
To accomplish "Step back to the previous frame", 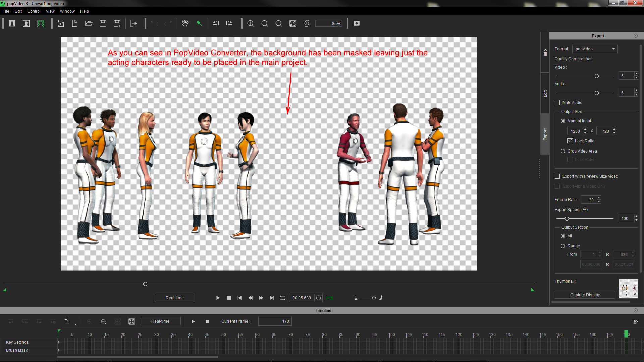I will point(250,298).
